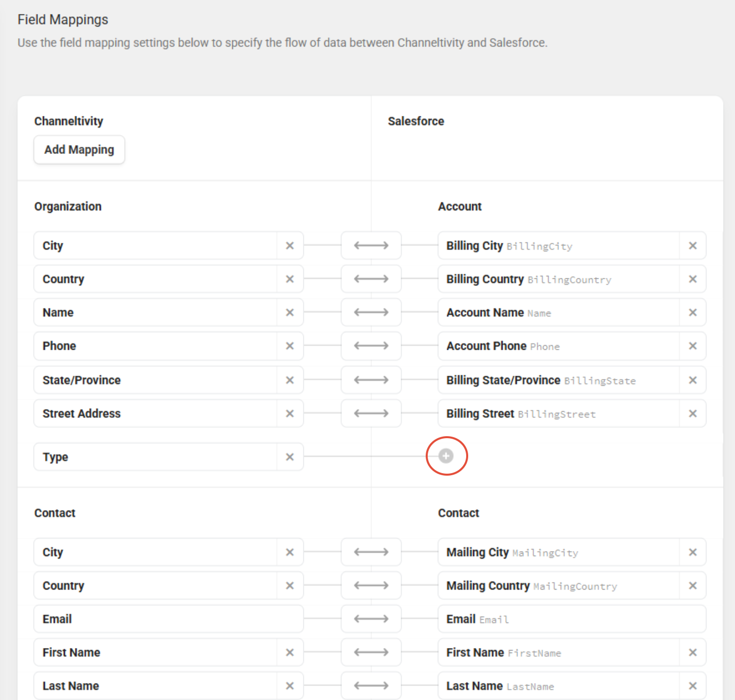Clear the Billing State/Province Salesforce field
The width and height of the screenshot is (735, 700).
[693, 380]
